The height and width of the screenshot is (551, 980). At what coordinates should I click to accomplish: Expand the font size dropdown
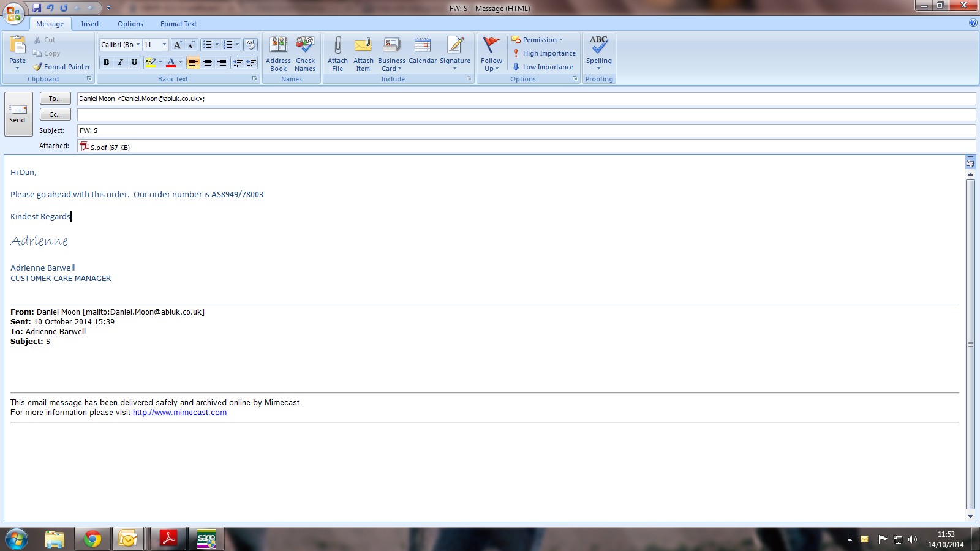coord(164,45)
